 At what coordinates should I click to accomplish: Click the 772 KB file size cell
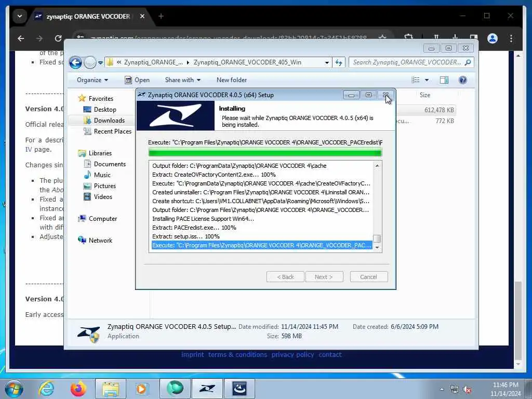pos(445,121)
